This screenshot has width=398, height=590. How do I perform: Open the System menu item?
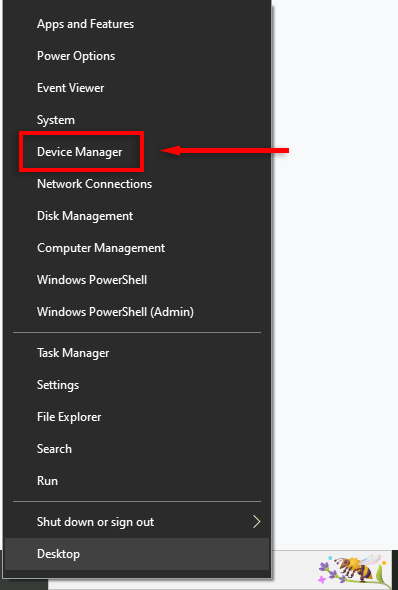(x=137, y=120)
